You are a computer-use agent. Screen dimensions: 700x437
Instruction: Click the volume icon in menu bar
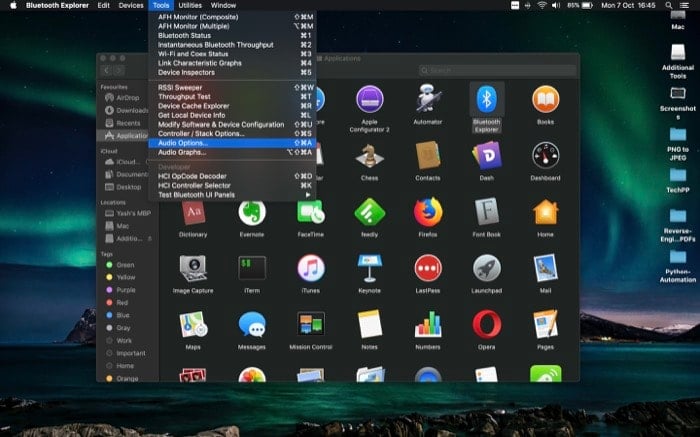point(556,5)
